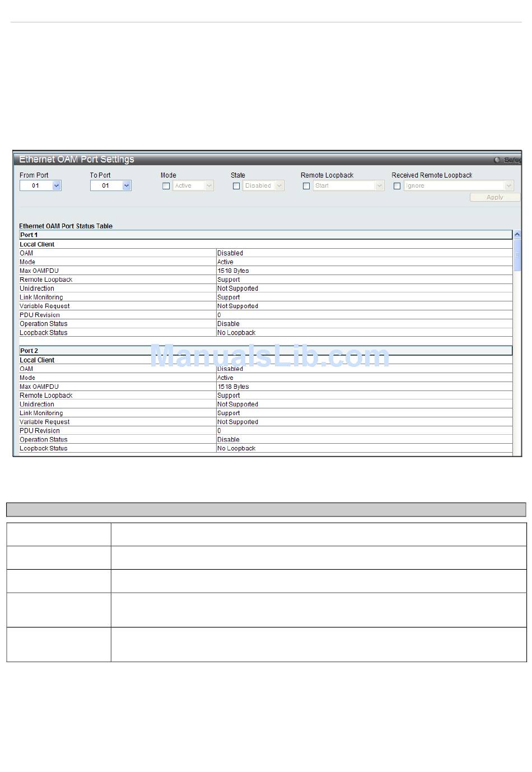
Task: Click Port 1 OAM value Disabled
Action: (x=230, y=253)
